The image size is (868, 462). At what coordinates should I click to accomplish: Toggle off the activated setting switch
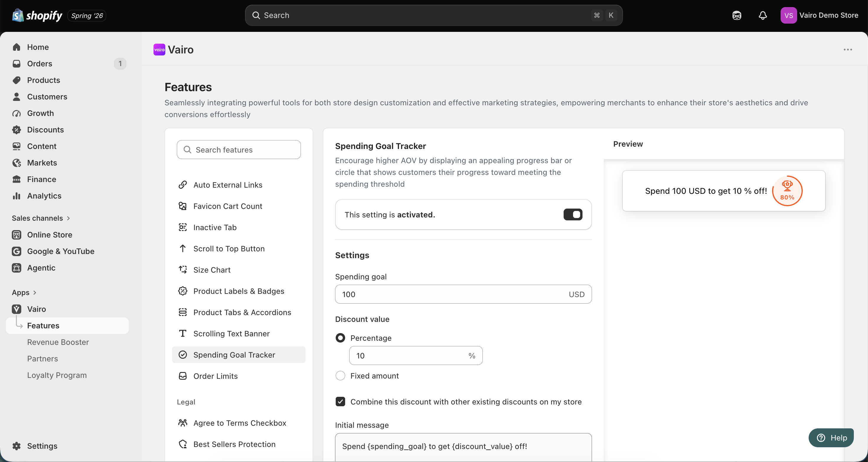click(573, 214)
